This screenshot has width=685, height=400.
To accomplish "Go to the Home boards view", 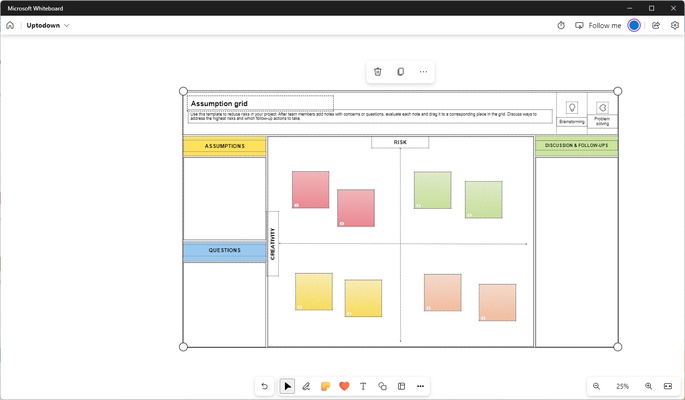I will coord(10,25).
